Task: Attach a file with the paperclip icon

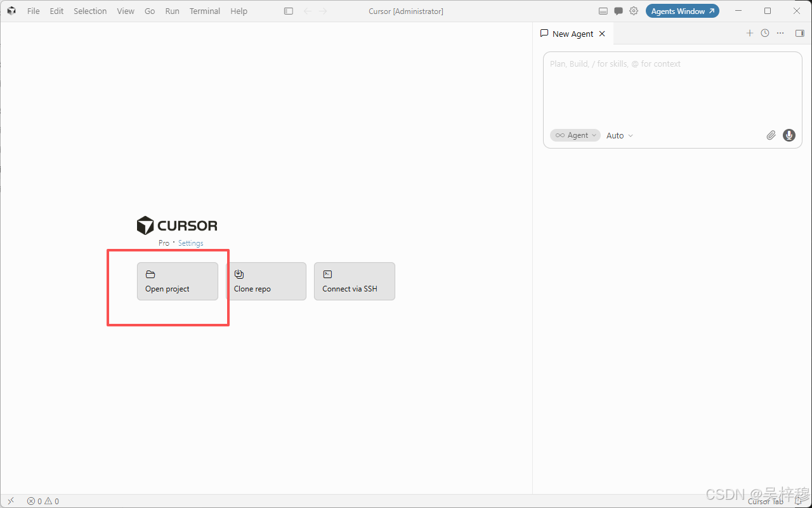Action: (771, 135)
